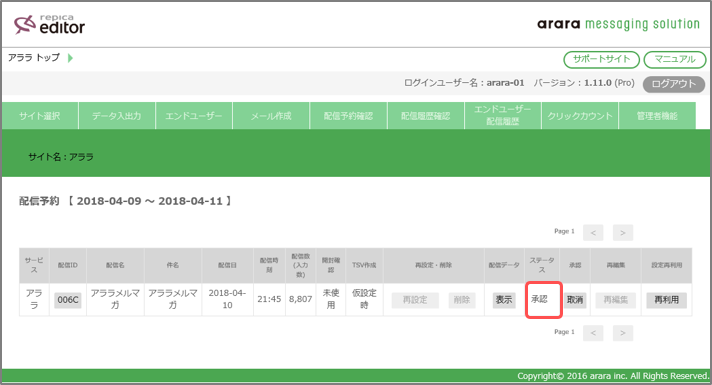Click login user name arara-01 text
712x385 pixels.
505,83
